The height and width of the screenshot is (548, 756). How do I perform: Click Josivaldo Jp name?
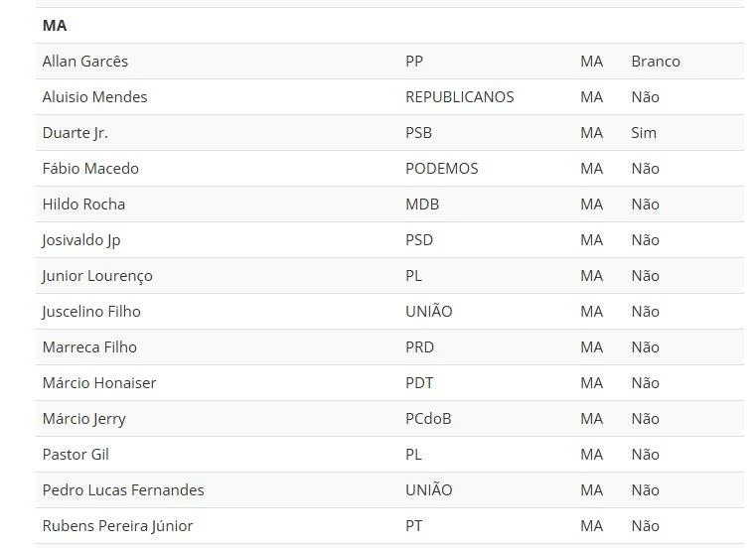[x=81, y=240]
